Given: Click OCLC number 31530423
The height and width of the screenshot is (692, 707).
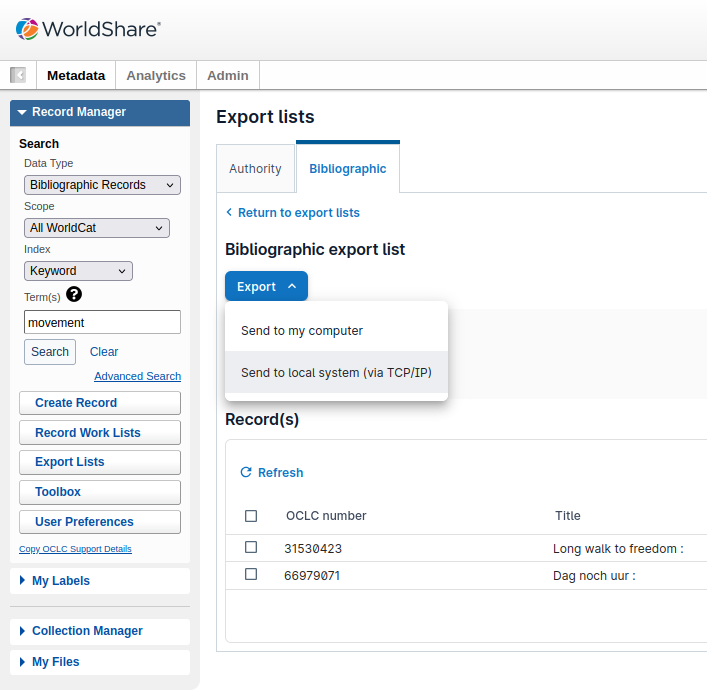Looking at the screenshot, I should (313, 549).
